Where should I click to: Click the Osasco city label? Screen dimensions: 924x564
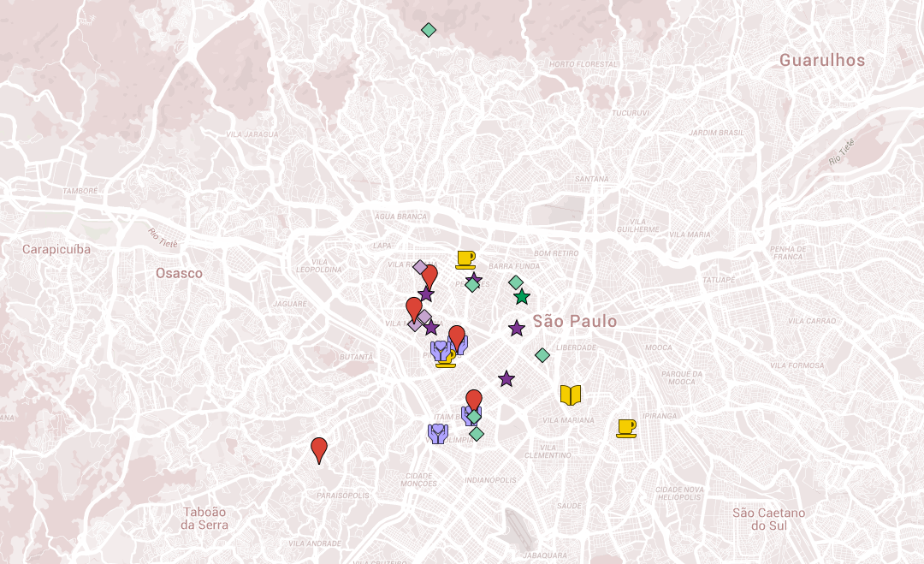(x=179, y=274)
